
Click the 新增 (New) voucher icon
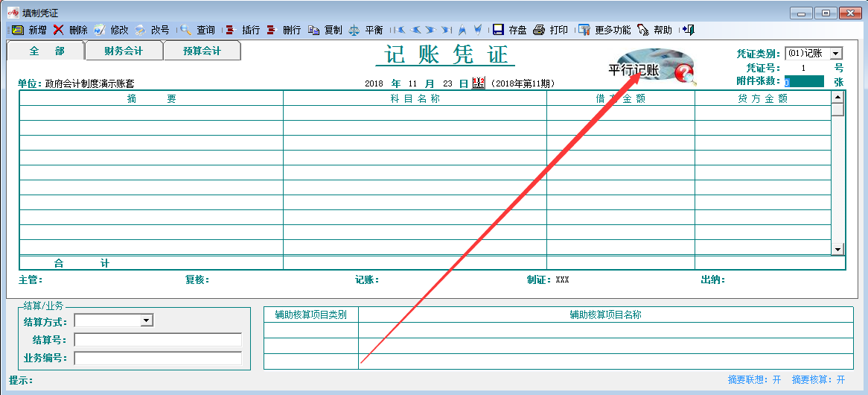pyautogui.click(x=17, y=30)
